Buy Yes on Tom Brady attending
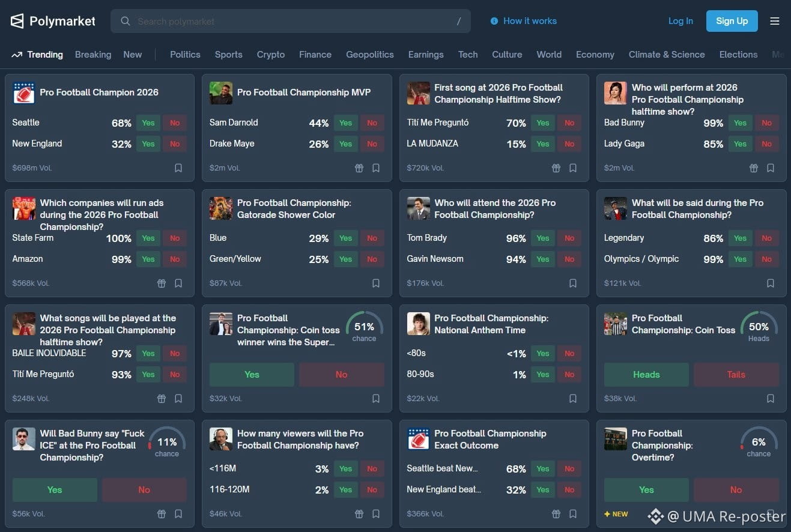Screen dimensions: 791x532 (x=543, y=238)
